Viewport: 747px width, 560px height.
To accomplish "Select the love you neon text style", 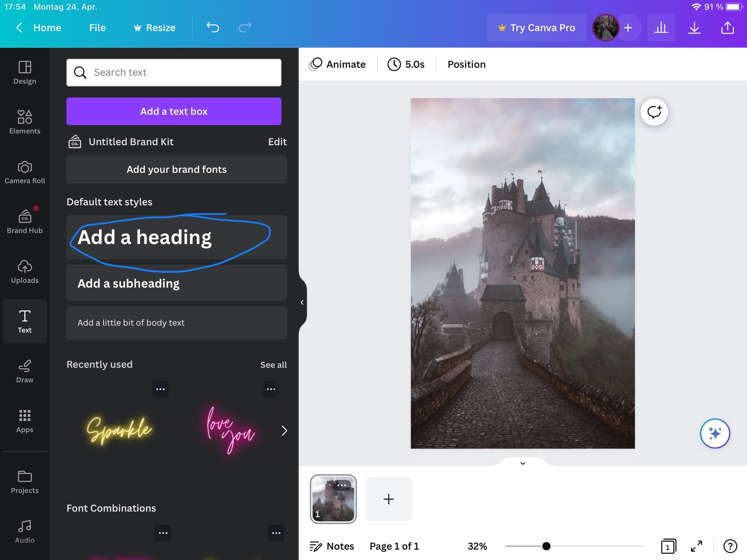I will (x=230, y=430).
